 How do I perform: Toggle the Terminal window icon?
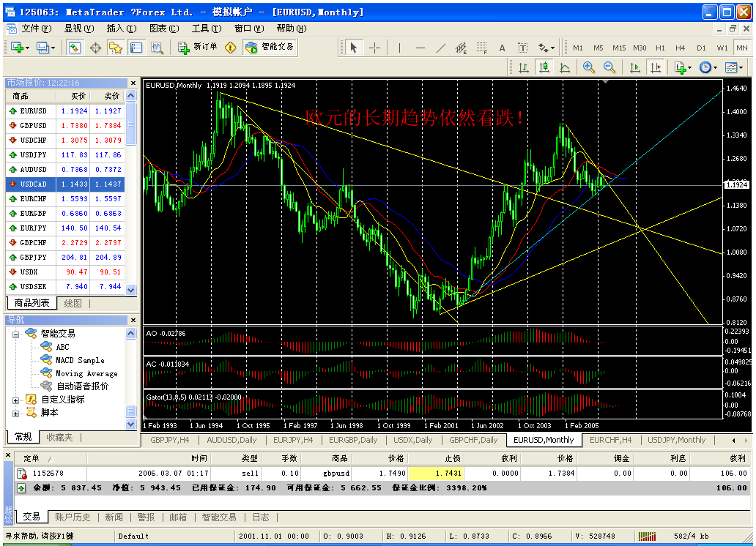[136, 48]
